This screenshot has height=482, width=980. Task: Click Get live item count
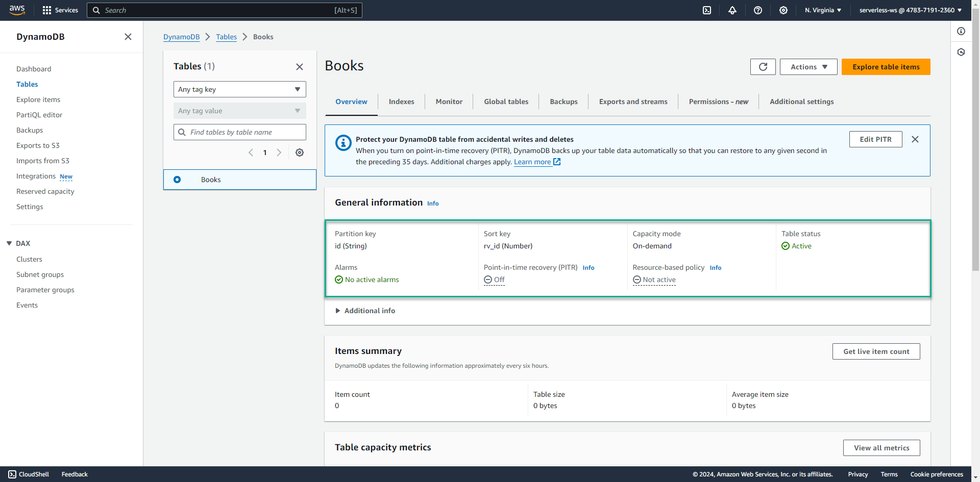point(876,351)
